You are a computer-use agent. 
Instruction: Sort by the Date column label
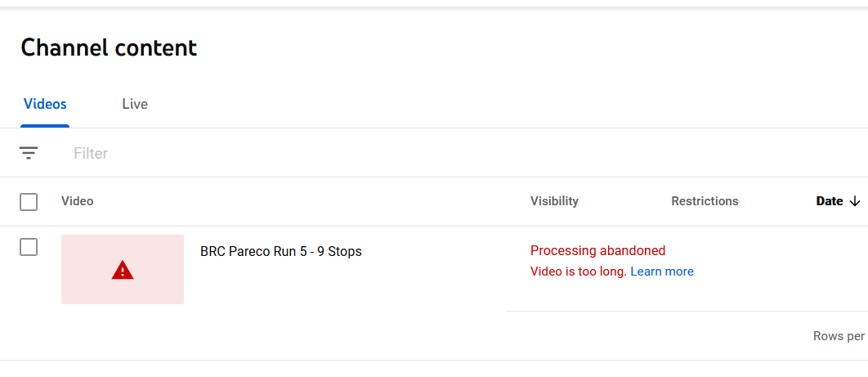[x=830, y=201]
